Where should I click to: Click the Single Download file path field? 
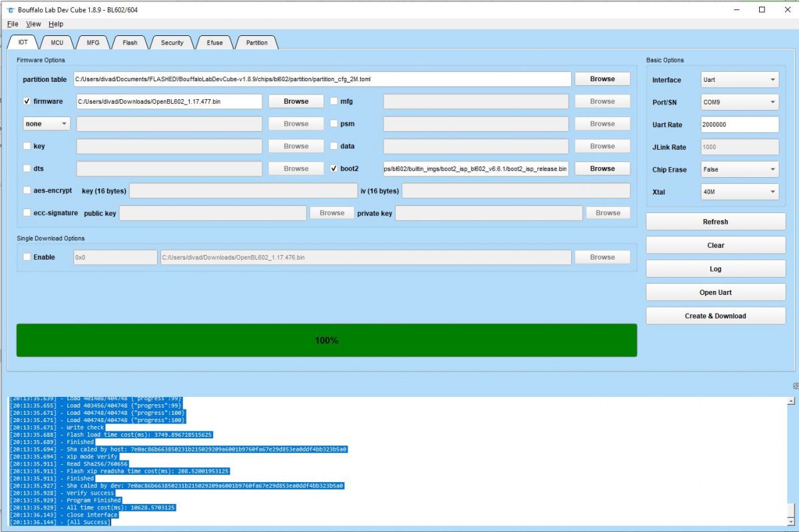(366, 257)
